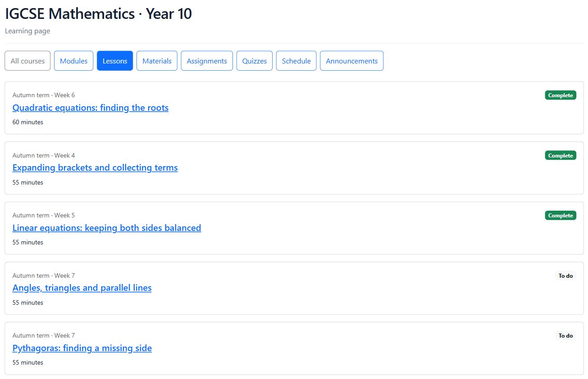Click the Week 7 label above Angles lesson
This screenshot has width=588, height=379.
[x=44, y=275]
